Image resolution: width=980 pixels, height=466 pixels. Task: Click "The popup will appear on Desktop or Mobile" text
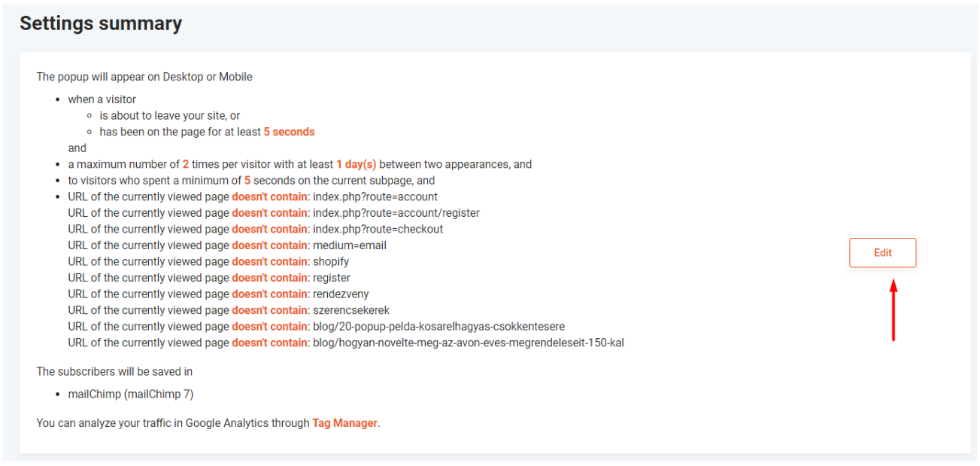(144, 77)
